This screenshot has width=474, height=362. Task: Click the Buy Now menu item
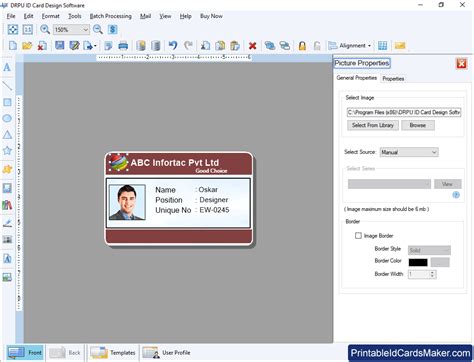(x=211, y=16)
